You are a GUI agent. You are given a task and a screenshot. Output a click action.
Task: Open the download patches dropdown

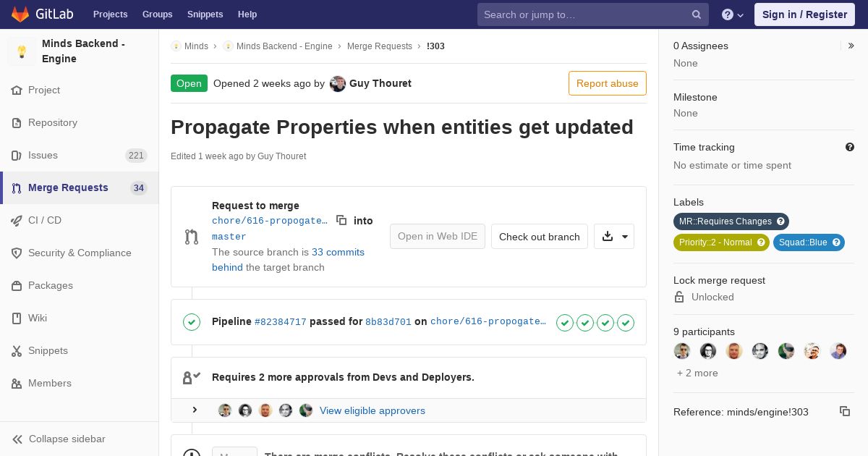[614, 237]
